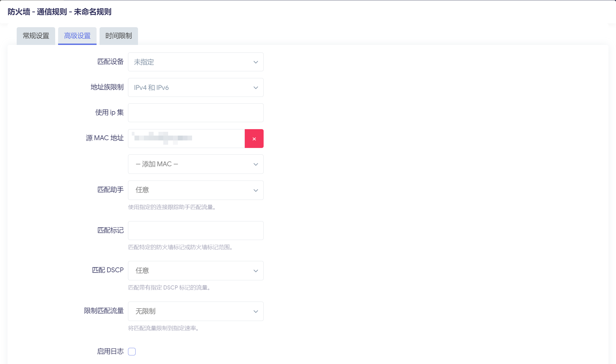Switch to the 常规设置 tab
This screenshot has height=364, width=616.
pos(36,36)
